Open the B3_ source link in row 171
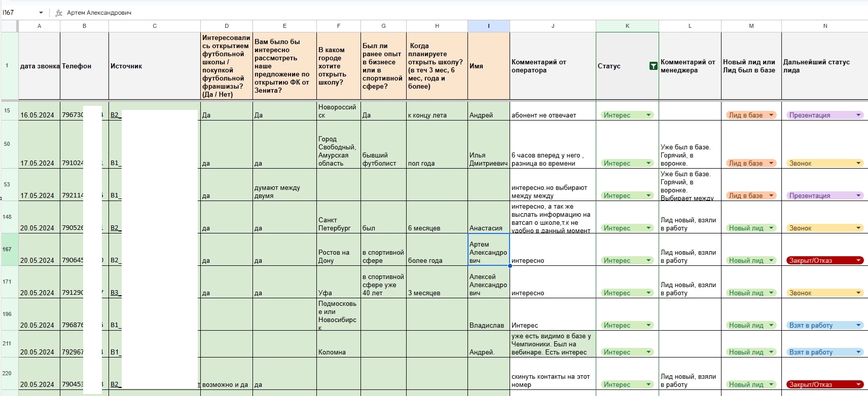Viewport: 868px width, 396px height. tap(115, 293)
